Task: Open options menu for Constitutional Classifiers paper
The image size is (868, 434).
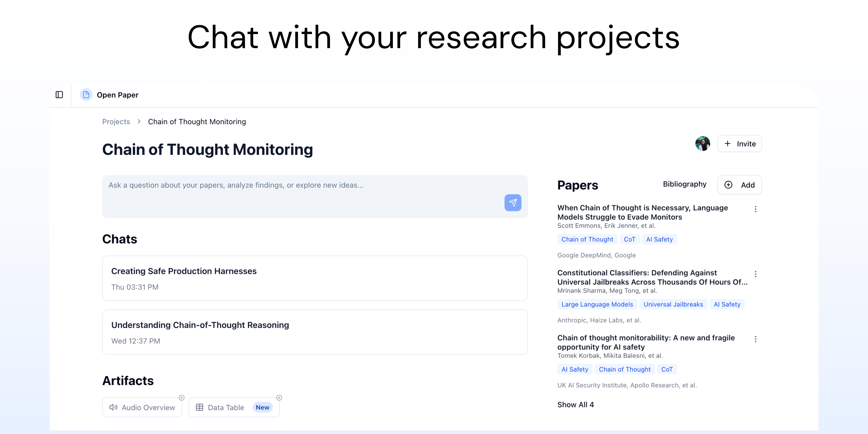Action: (x=755, y=274)
